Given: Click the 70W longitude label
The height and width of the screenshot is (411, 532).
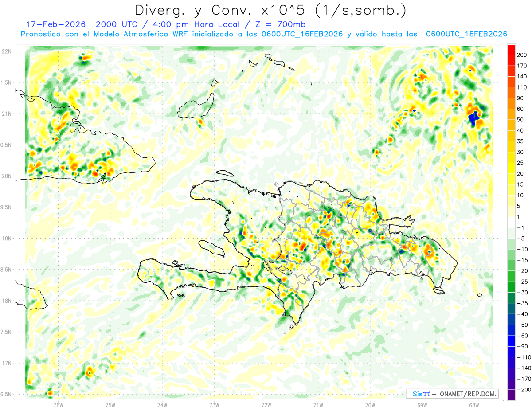Looking at the screenshot, I should pyautogui.click(x=370, y=405).
